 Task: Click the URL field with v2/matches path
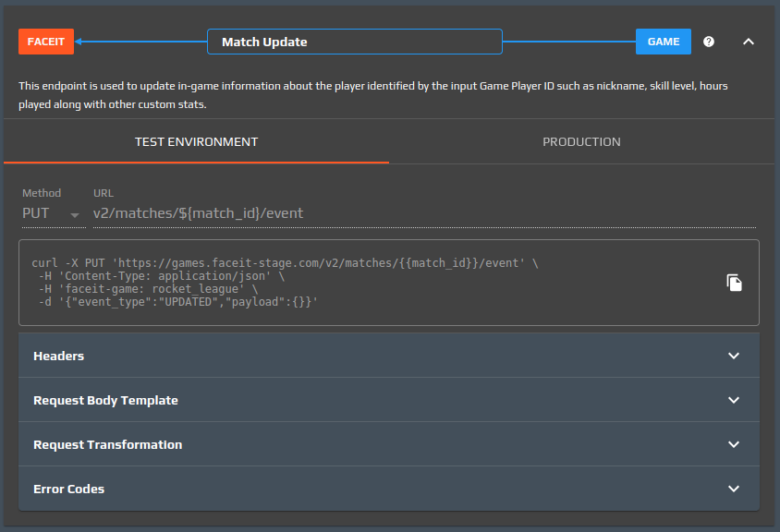pos(424,213)
